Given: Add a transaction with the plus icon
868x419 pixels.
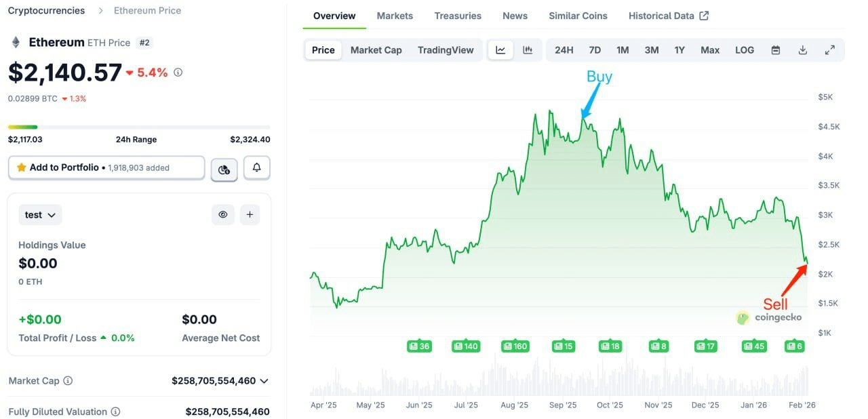Looking at the screenshot, I should tap(250, 215).
